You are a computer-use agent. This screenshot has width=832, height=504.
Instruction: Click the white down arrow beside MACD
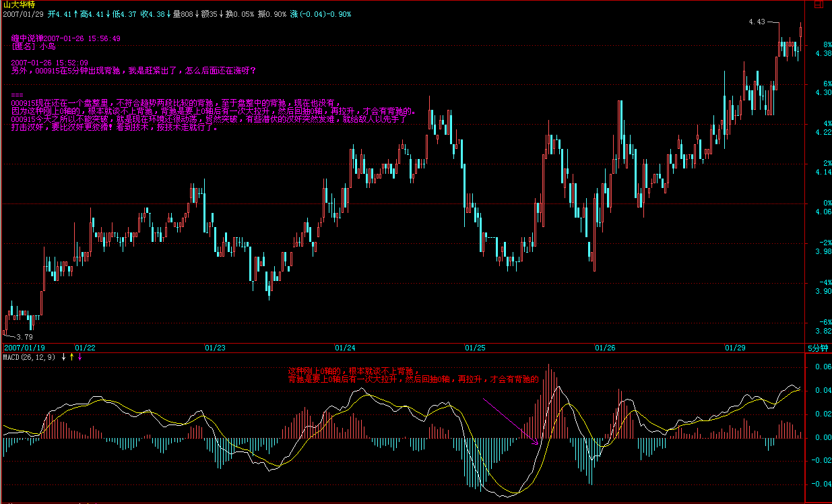click(x=63, y=356)
